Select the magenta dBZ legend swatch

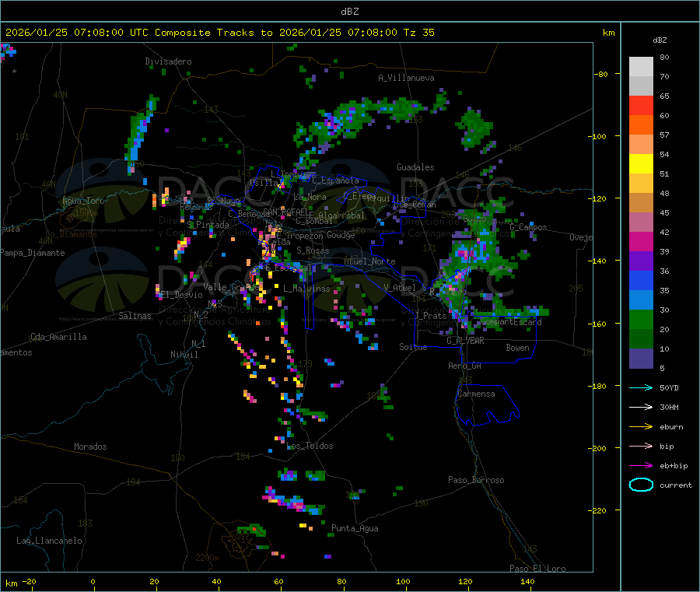coord(641,241)
